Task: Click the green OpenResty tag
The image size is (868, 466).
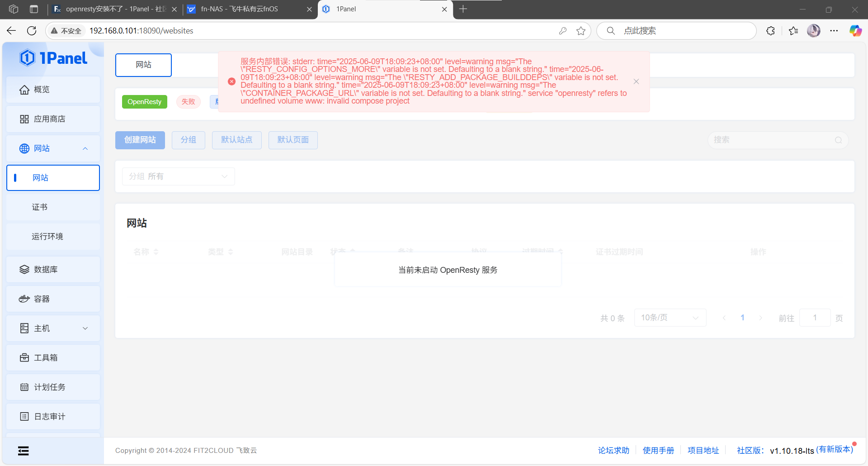Action: pos(145,102)
